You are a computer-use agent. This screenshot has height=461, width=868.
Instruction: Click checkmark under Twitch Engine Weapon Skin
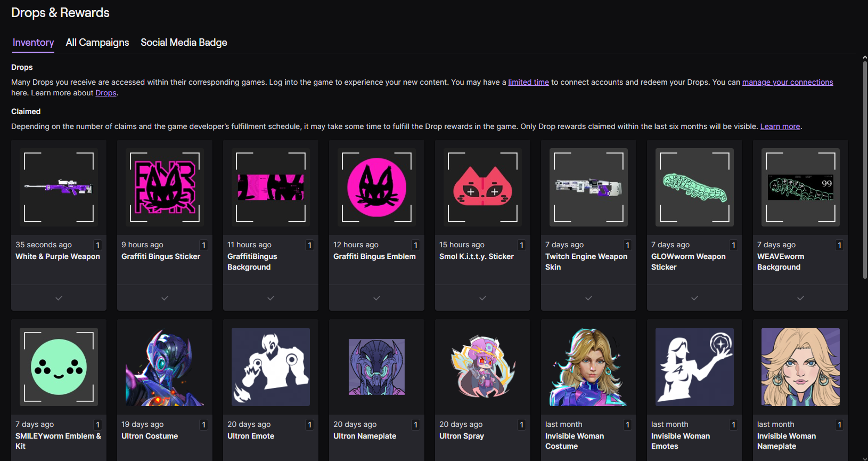pyautogui.click(x=588, y=298)
